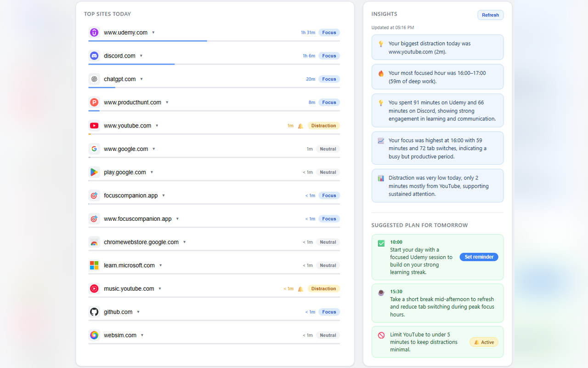588x368 pixels.
Task: Click the green checkmark icon on the 10:00 plan
Action: (x=381, y=243)
